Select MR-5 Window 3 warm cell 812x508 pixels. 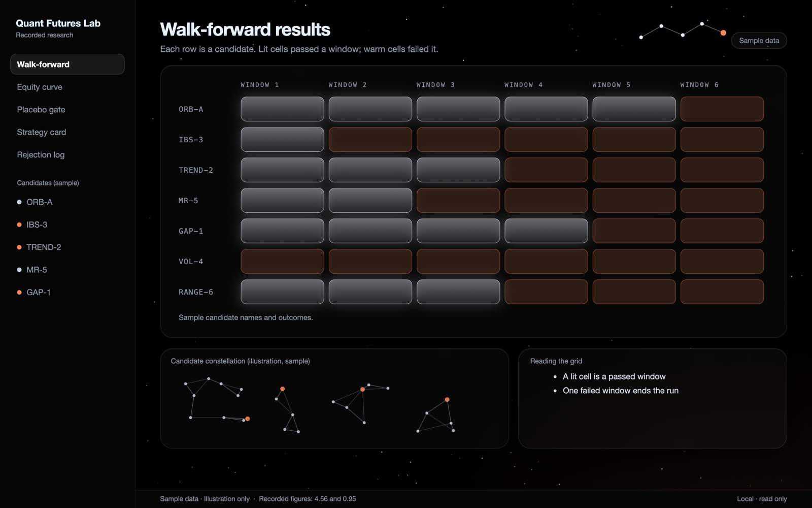pyautogui.click(x=458, y=200)
